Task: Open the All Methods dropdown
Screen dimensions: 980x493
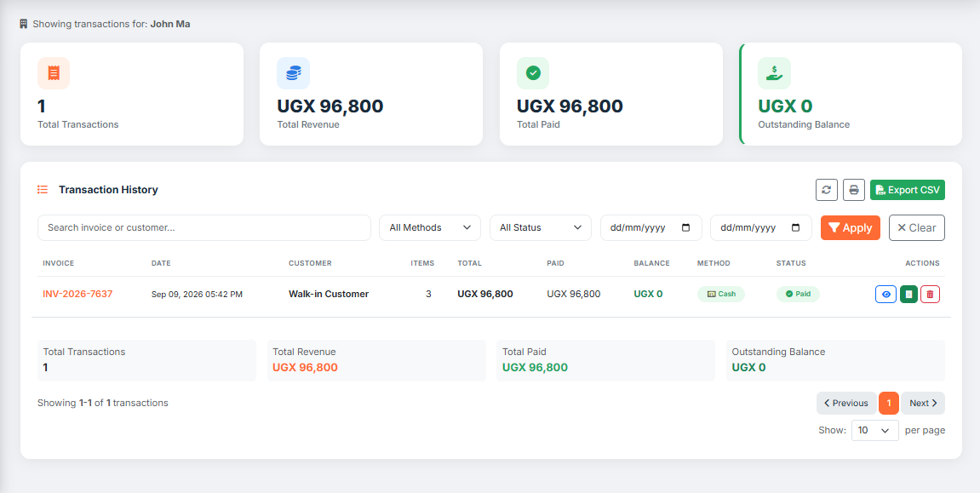Action: [x=430, y=228]
